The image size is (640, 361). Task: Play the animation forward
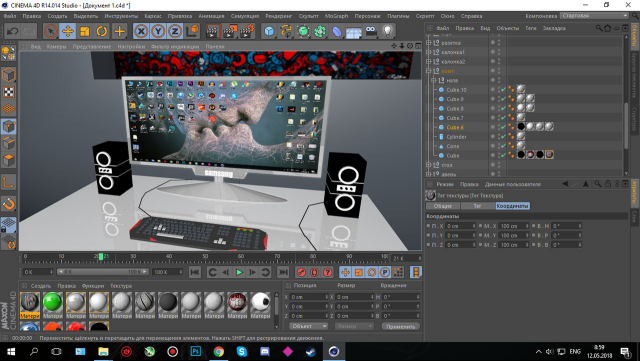(x=239, y=272)
